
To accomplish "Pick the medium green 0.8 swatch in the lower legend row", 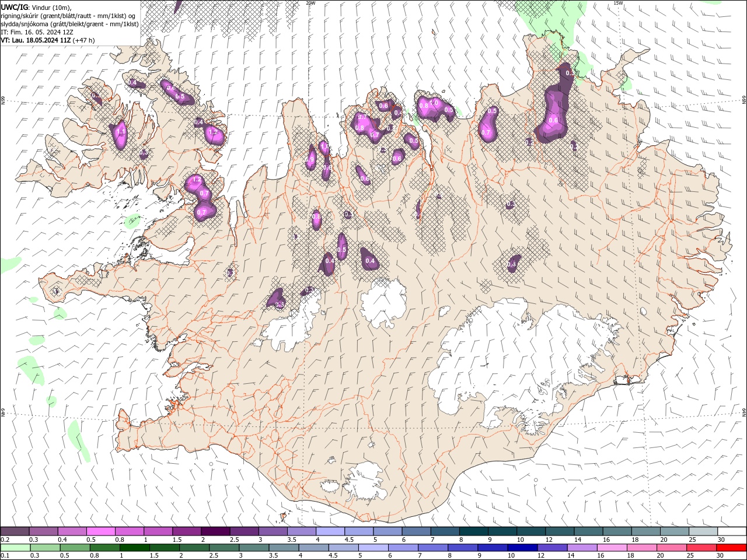I will [104, 548].
